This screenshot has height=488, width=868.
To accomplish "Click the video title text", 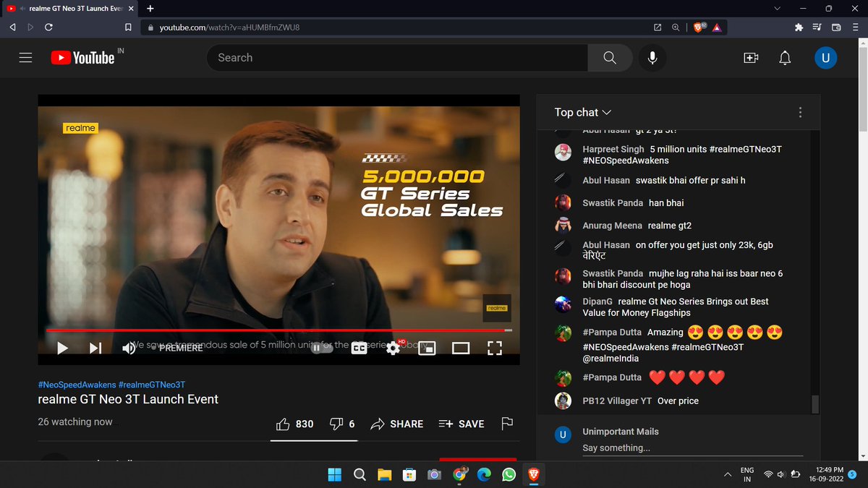I will (128, 399).
